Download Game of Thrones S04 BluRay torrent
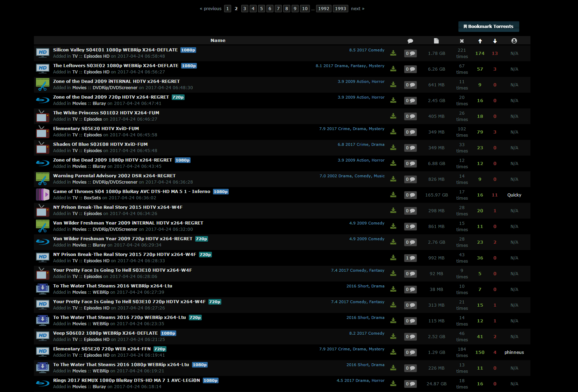Screen dimensions: 578x392 pos(393,195)
